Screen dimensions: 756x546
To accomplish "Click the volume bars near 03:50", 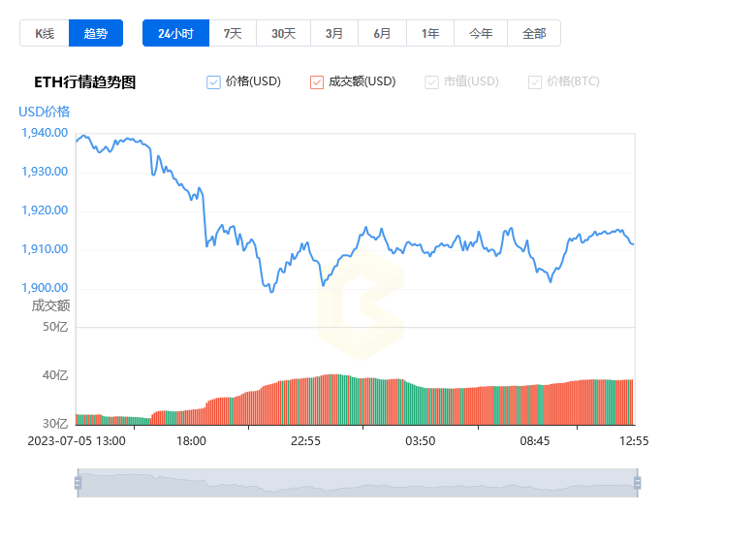I will point(420,405).
